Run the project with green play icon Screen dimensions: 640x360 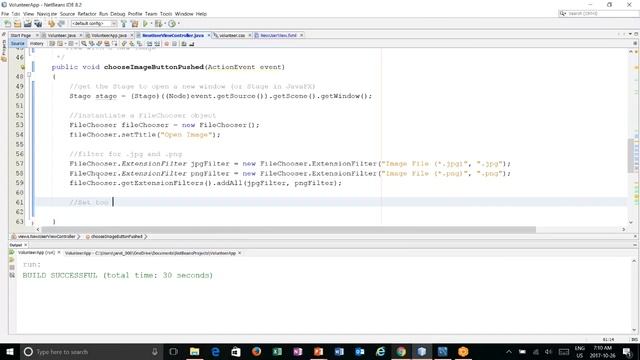(145, 24)
